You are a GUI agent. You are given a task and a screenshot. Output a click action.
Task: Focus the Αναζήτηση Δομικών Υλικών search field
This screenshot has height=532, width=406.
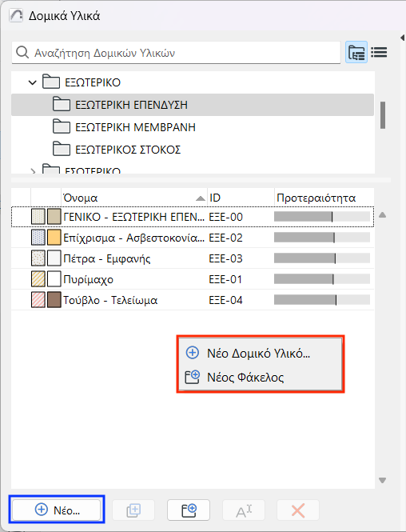click(176, 53)
